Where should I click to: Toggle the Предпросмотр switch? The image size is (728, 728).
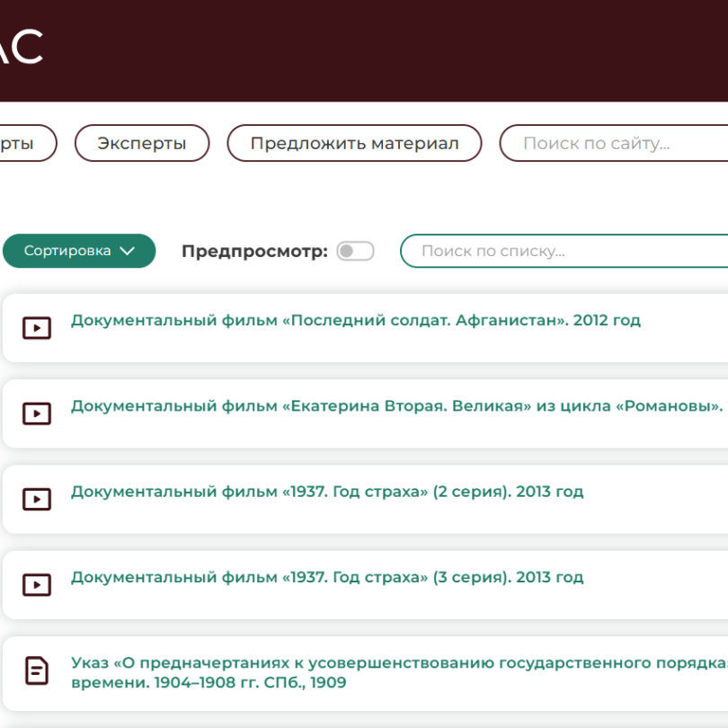355,252
